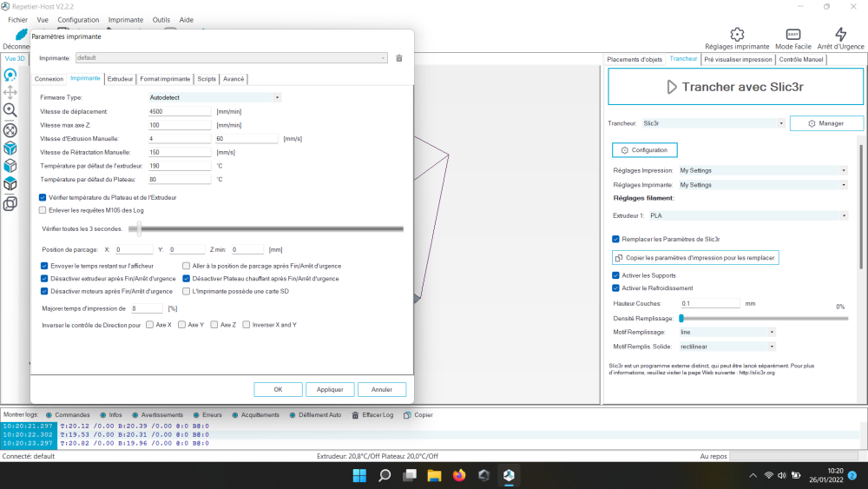This screenshot has height=489, width=868.
Task: Click Appliquer button
Action: point(330,389)
